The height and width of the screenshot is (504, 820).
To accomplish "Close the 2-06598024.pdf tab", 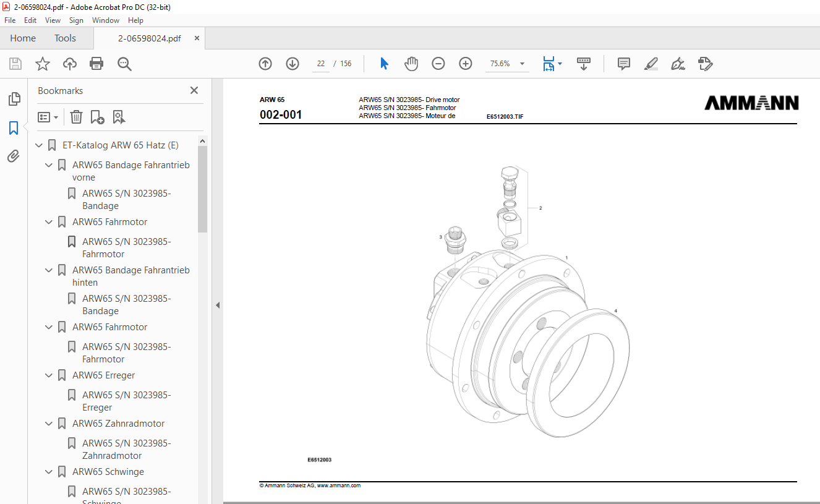I will click(197, 38).
